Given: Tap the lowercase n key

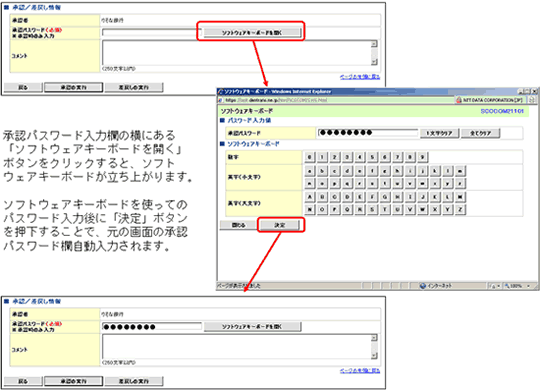Looking at the screenshot, I should pyautogui.click(x=310, y=184).
